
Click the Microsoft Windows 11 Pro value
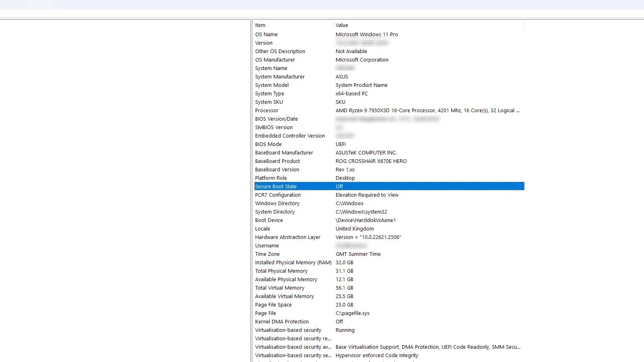(x=367, y=34)
